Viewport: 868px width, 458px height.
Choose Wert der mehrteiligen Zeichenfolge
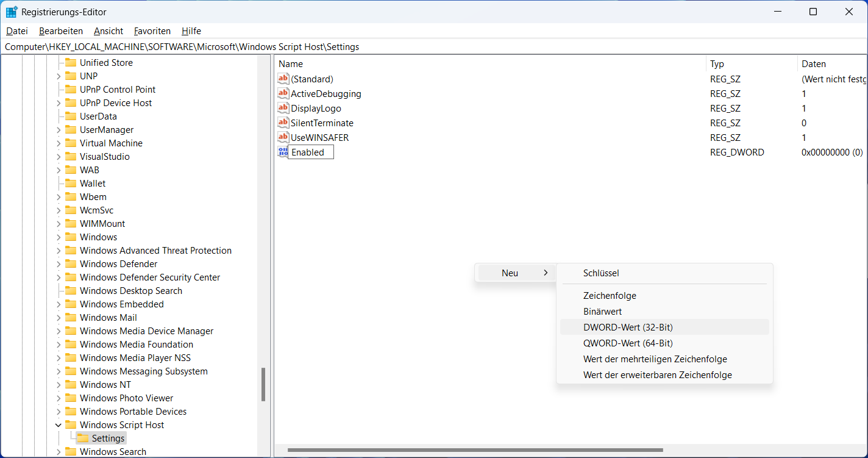coord(664,359)
